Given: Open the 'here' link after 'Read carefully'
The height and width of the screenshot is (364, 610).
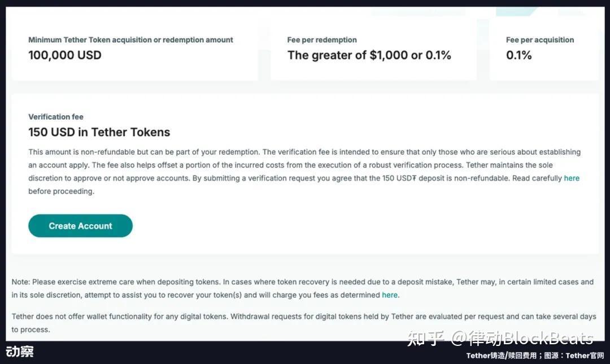Looking at the screenshot, I should 572,178.
